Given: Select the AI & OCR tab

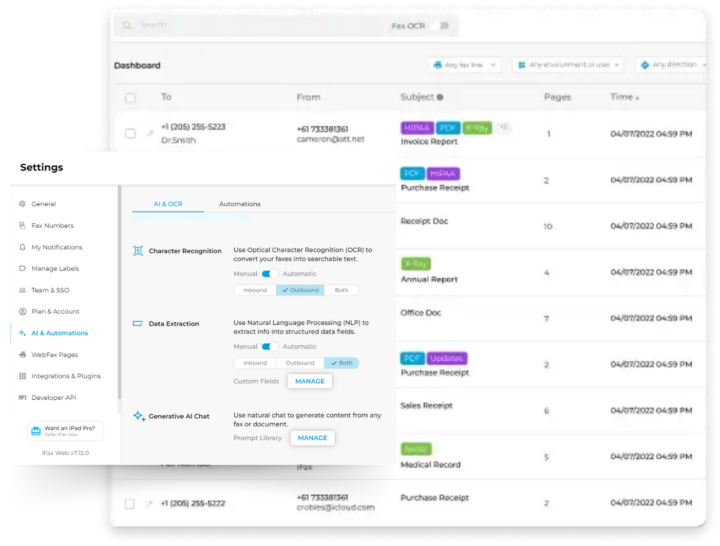Looking at the screenshot, I should tap(168, 204).
